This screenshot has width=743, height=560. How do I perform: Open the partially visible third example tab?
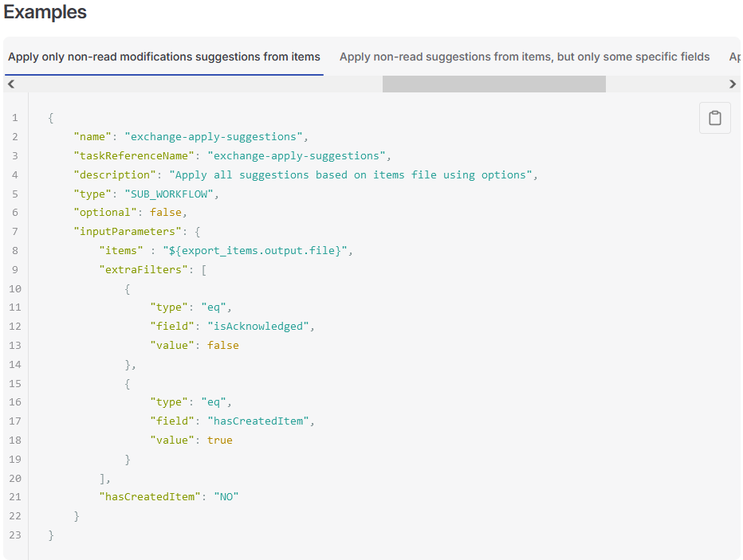click(734, 57)
